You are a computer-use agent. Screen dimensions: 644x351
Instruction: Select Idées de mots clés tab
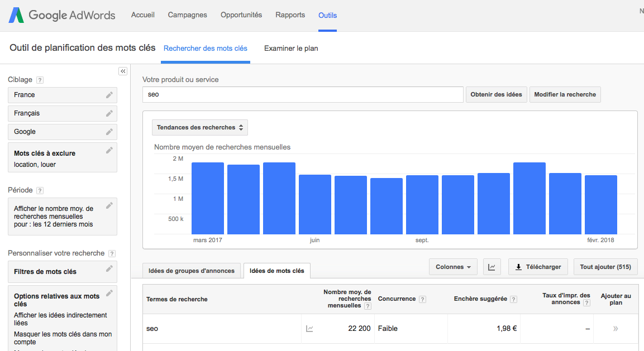277,271
